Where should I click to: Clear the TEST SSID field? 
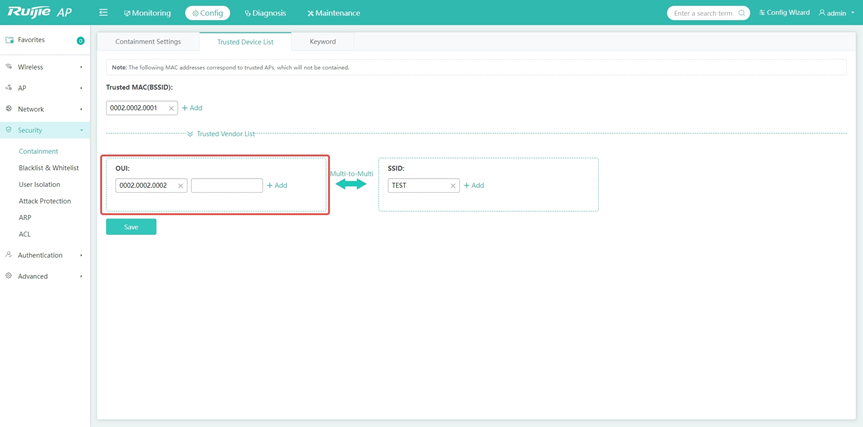[x=452, y=186]
